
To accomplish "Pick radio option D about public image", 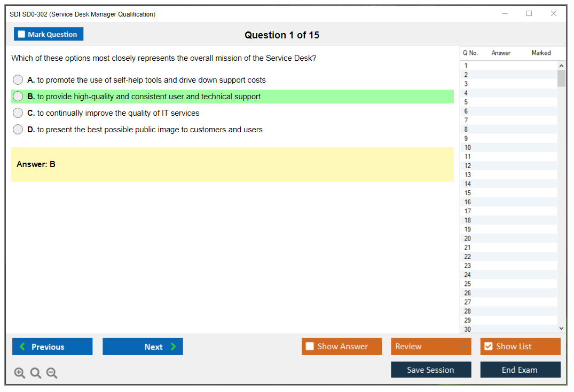I will pos(18,130).
